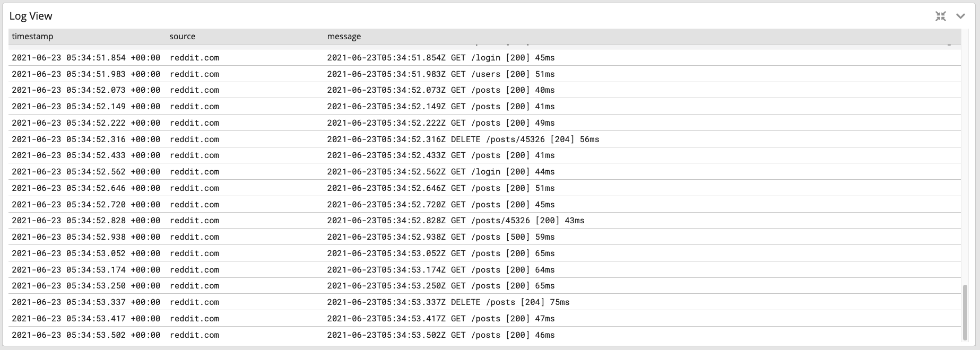Click the Log View panel title
The height and width of the screenshot is (350, 980).
pos(30,16)
